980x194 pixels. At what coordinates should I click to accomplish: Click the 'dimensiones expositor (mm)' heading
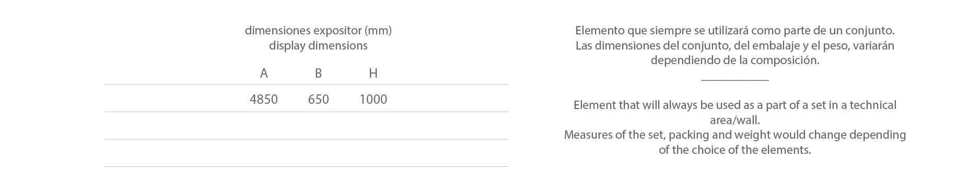(318, 31)
